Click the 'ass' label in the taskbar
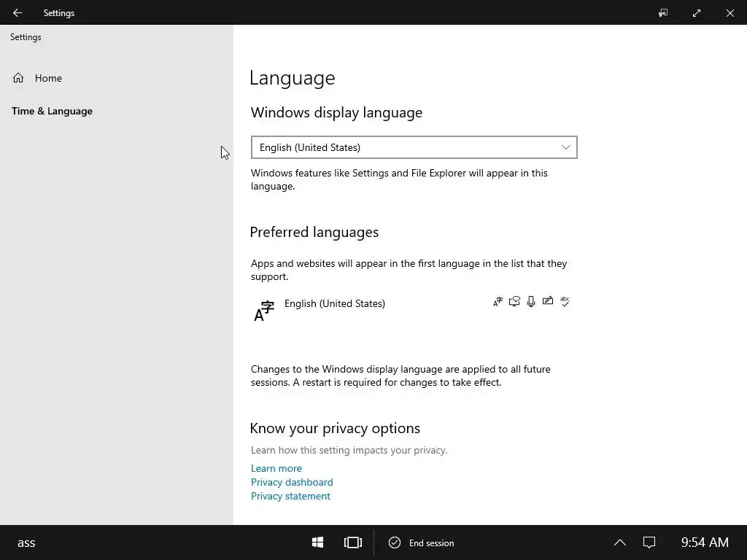This screenshot has height=560, width=747. click(x=26, y=542)
